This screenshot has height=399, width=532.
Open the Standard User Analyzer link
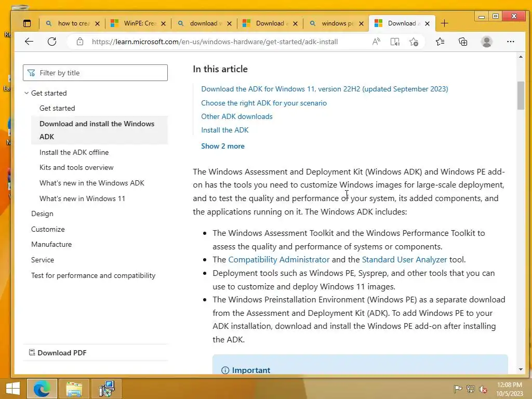[x=404, y=260]
